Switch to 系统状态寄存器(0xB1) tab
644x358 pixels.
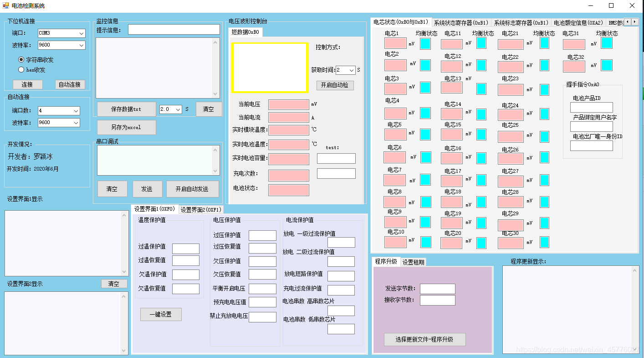click(x=461, y=23)
